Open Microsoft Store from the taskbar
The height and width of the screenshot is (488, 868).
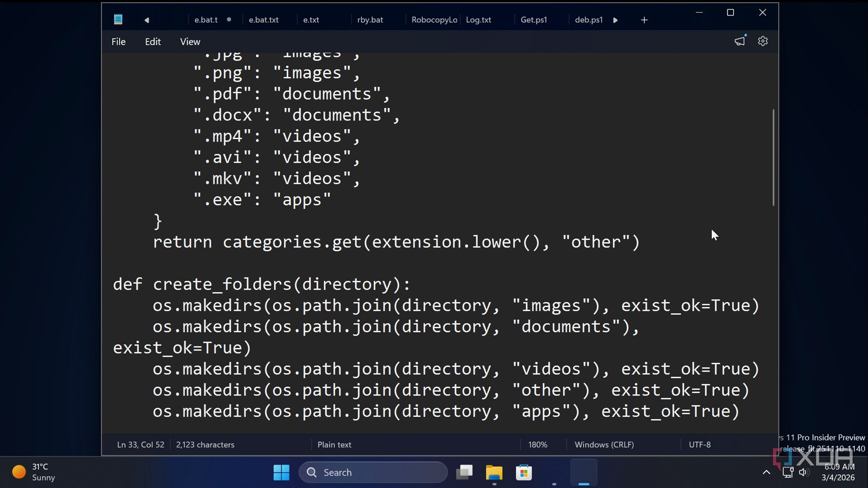[524, 473]
